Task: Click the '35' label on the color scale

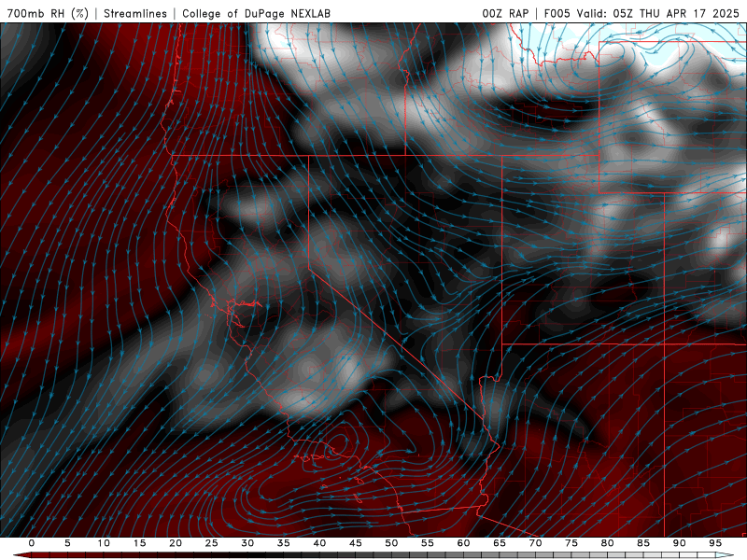Action: pyautogui.click(x=284, y=543)
